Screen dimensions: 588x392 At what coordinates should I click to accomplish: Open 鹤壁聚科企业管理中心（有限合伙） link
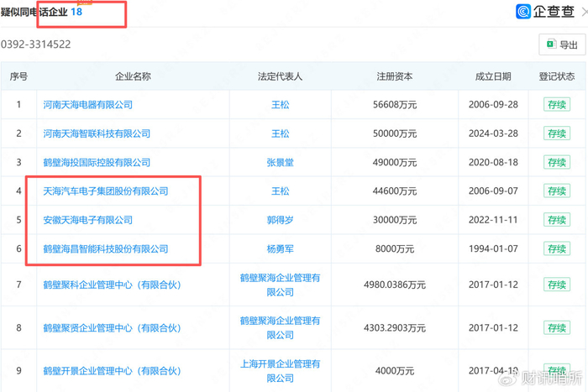click(112, 285)
